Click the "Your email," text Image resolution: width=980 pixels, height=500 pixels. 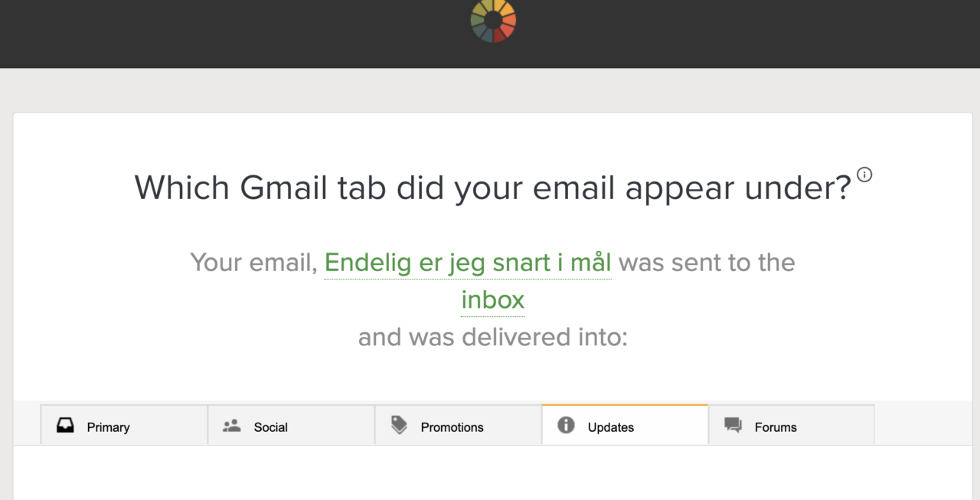(253, 263)
